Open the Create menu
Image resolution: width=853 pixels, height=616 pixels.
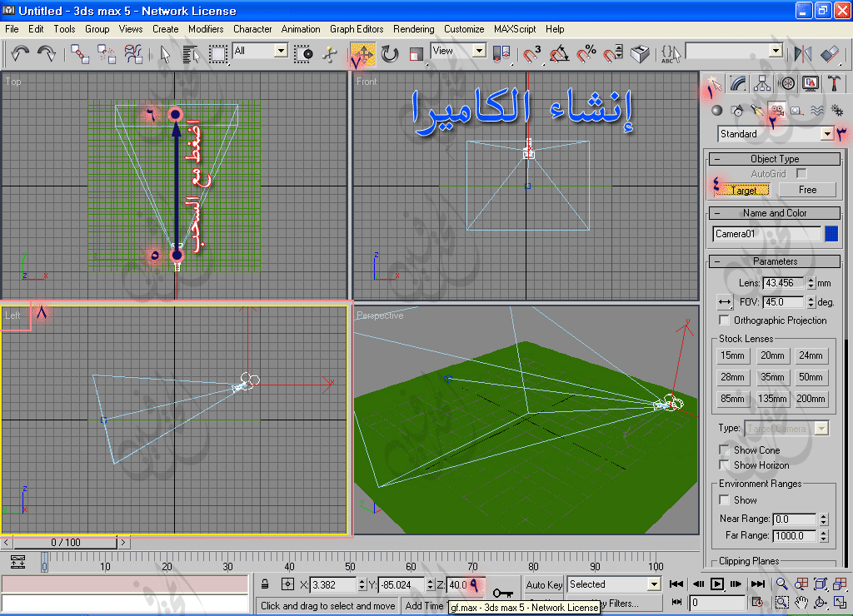click(166, 29)
